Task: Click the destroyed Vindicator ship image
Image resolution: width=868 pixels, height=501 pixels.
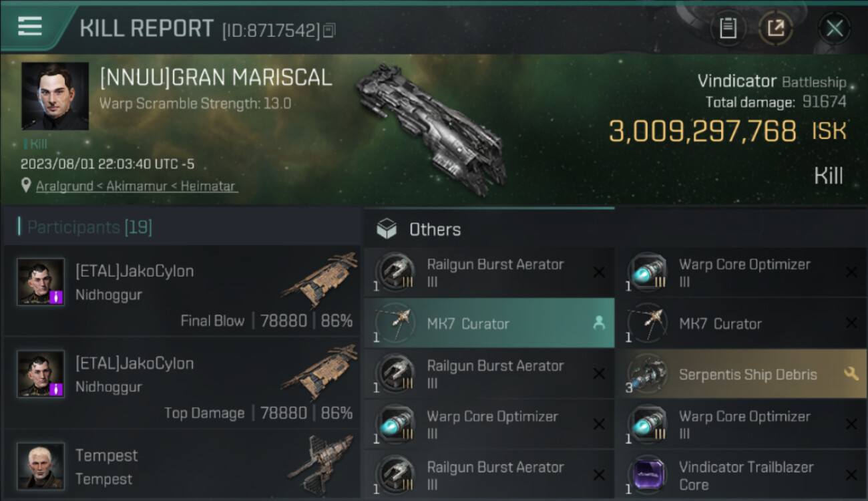Action: pyautogui.click(x=429, y=127)
